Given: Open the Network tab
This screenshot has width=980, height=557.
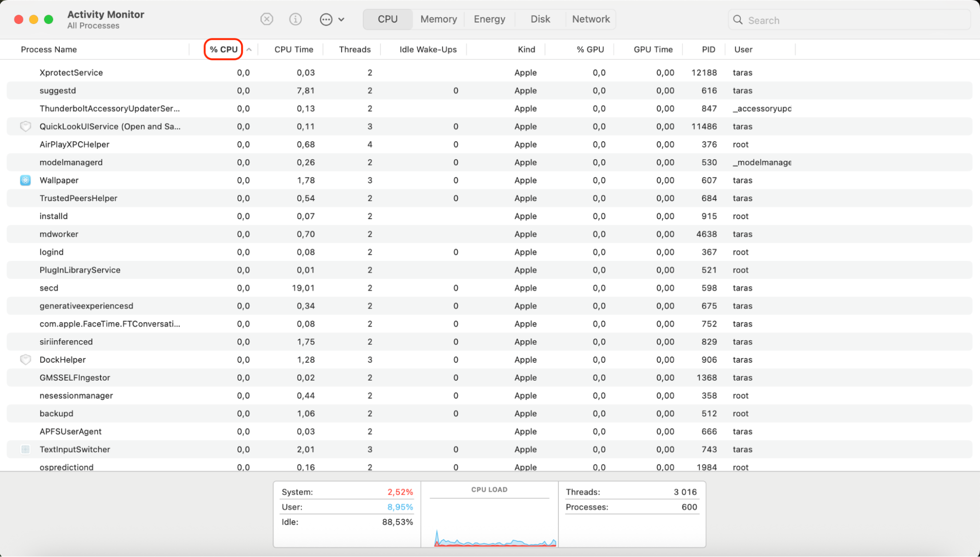Looking at the screenshot, I should (591, 19).
